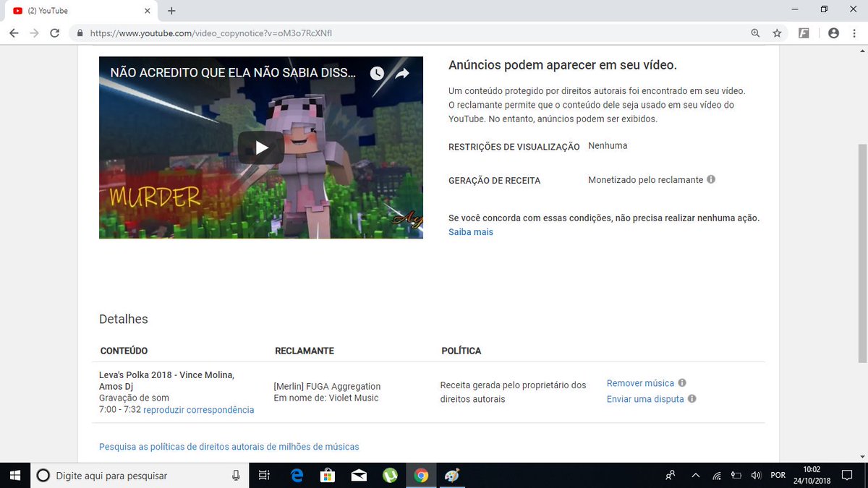Screen dimensions: 868x488
Task: Click the POR language indicator
Action: [778, 475]
